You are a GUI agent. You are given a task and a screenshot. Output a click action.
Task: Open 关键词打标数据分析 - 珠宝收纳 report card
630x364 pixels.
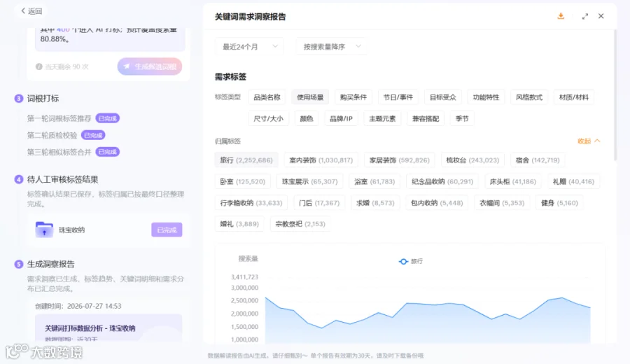click(108, 328)
